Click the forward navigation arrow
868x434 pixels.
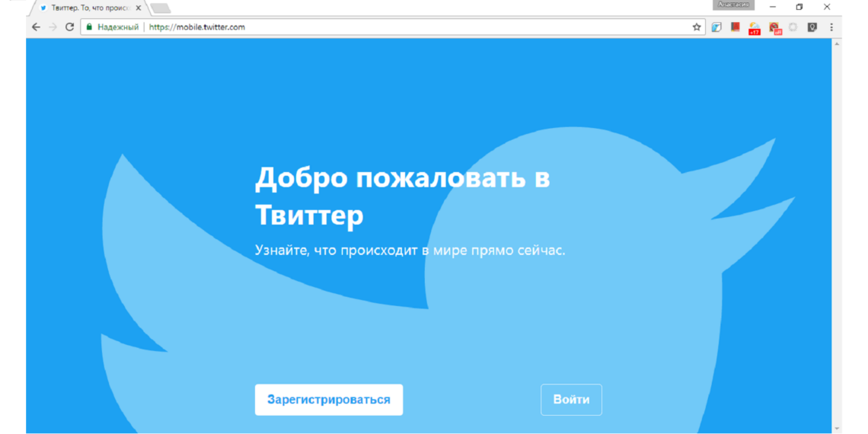point(53,27)
